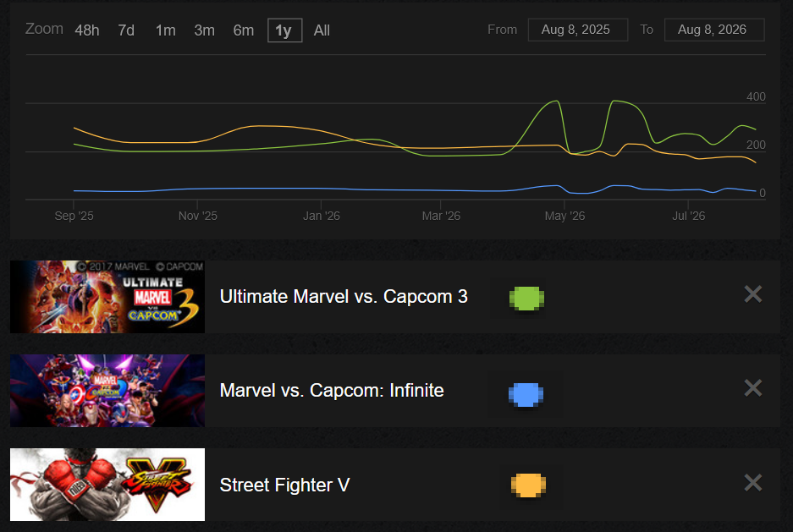The height and width of the screenshot is (532, 793).
Task: Click the green Ultimate Marvel vs. Capcom 3 swatch
Action: pos(526,298)
